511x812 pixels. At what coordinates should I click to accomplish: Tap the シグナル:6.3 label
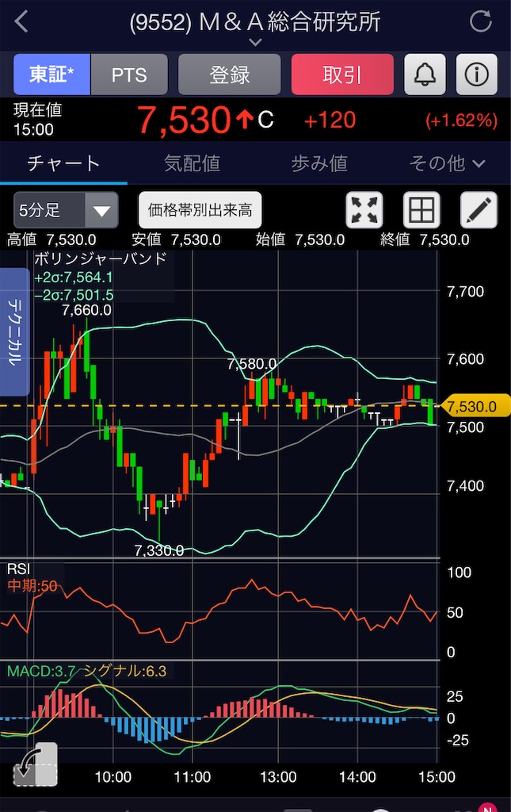point(124,671)
